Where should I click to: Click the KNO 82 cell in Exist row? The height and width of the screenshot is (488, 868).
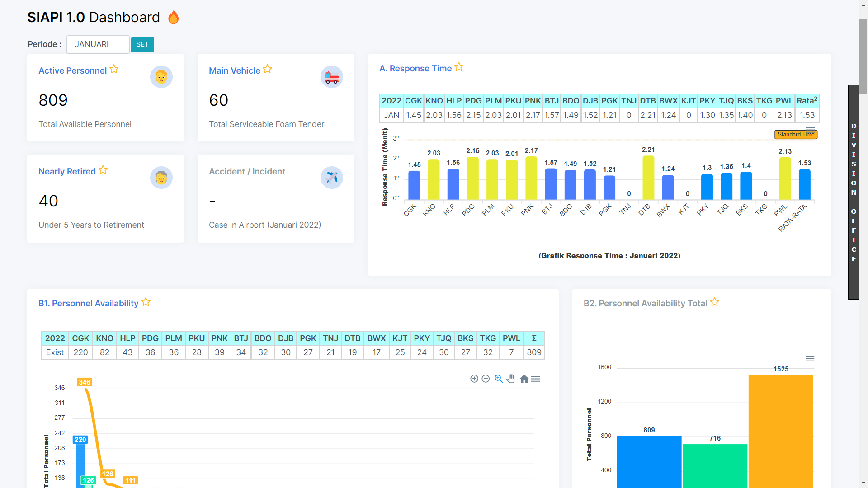(104, 352)
